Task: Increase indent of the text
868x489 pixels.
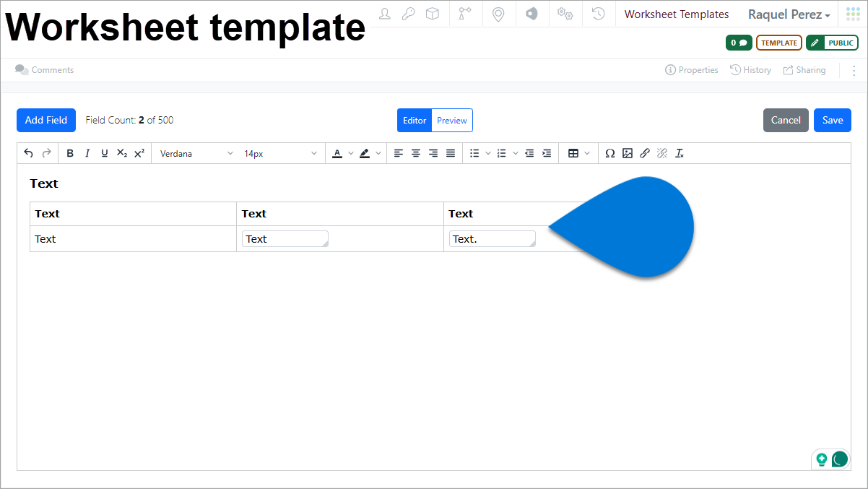Action: point(547,153)
